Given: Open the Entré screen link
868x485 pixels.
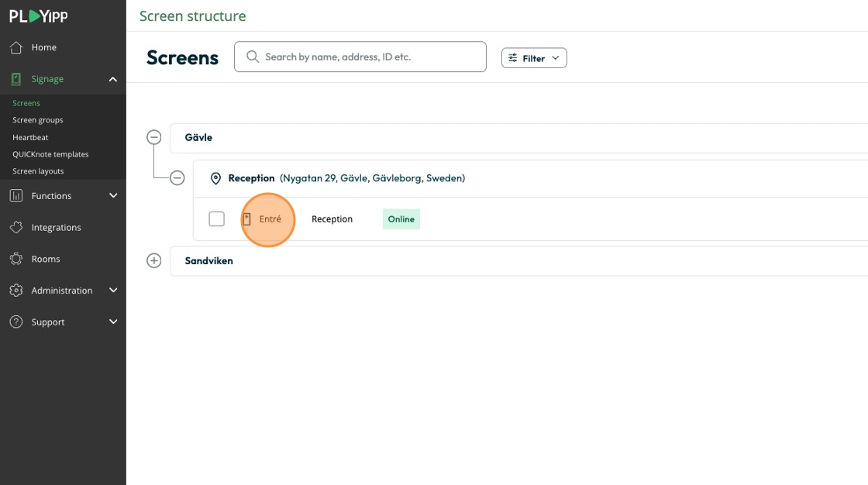Looking at the screenshot, I should point(270,219).
